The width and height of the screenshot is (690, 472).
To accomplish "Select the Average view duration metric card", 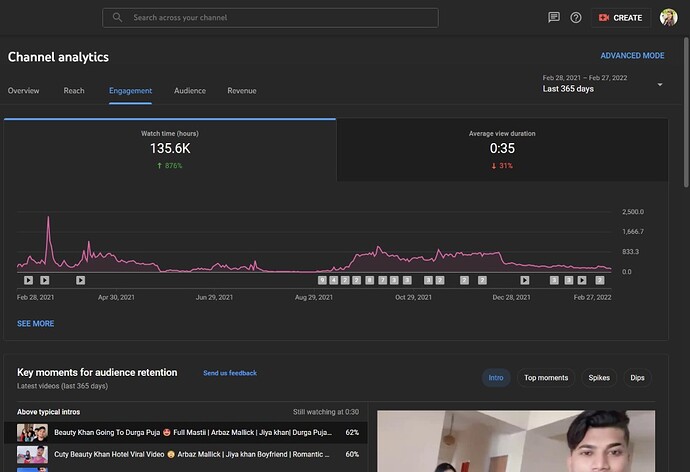I will (x=502, y=149).
